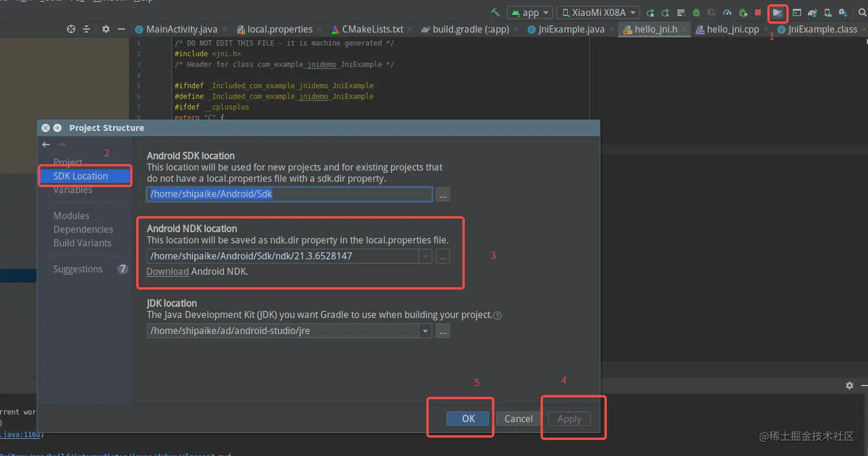This screenshot has height=456, width=868.
Task: Open the Profiler gauge icon
Action: 727,12
